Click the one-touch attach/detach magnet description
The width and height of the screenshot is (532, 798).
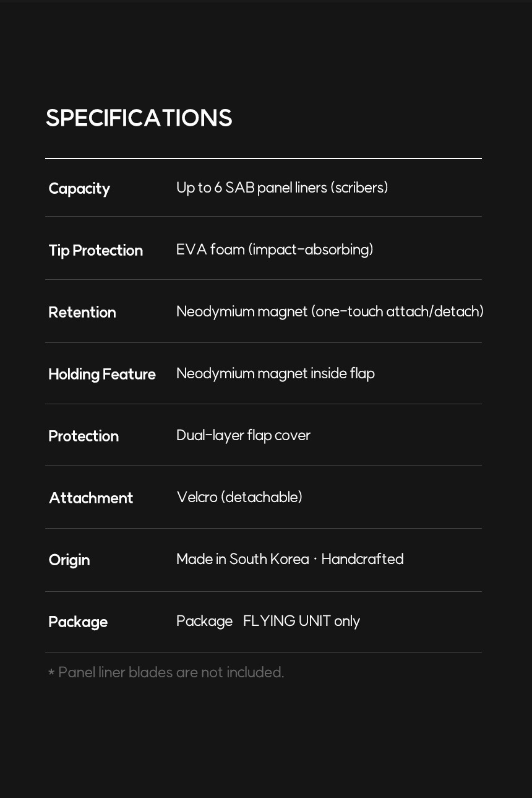[330, 311]
